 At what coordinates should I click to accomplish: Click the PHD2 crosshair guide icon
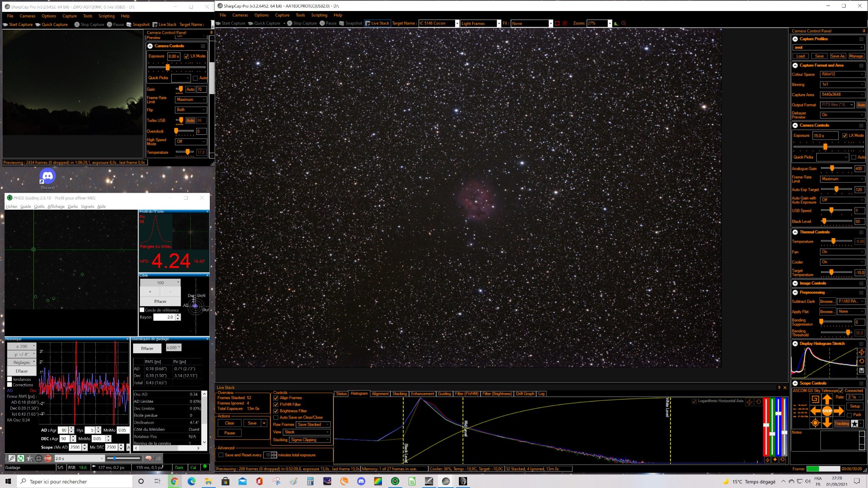[39, 458]
